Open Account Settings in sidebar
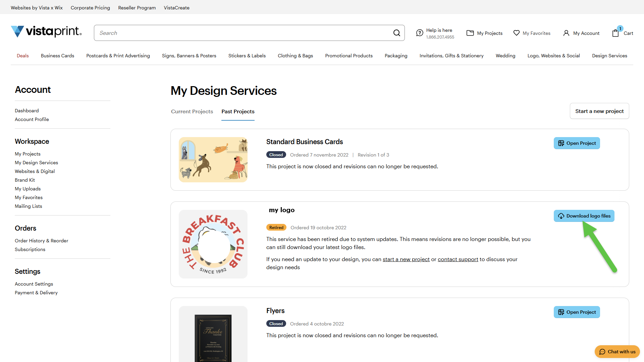 (x=34, y=284)
